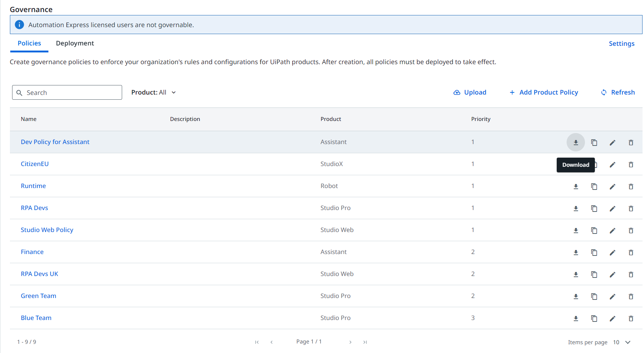Delete the RPA Devs policy
The width and height of the screenshot is (644, 353).
631,208
